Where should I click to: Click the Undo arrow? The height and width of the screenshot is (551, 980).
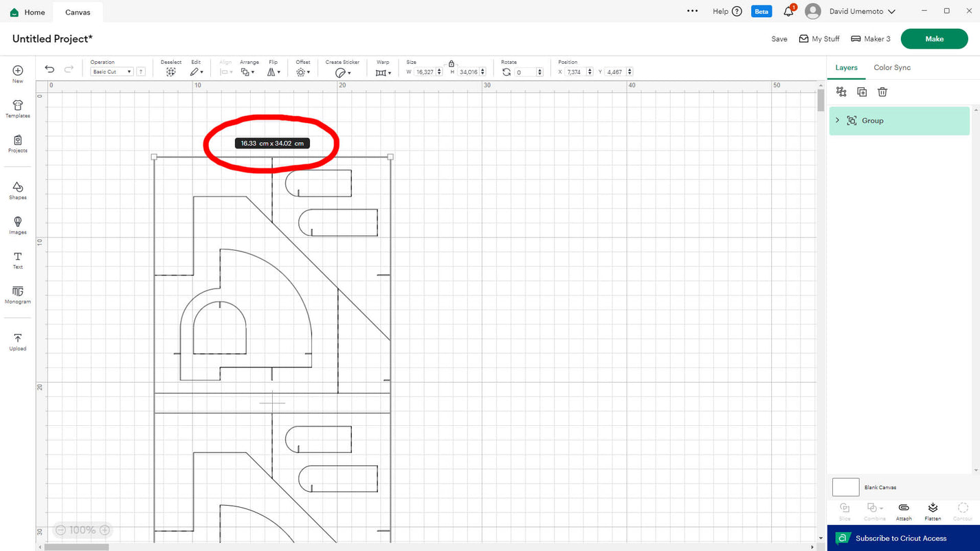click(x=49, y=69)
